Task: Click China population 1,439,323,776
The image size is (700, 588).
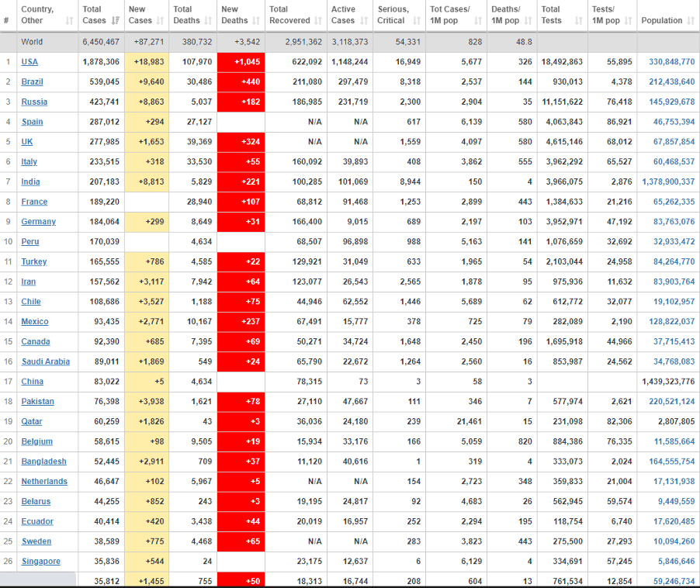Action: [668, 382]
